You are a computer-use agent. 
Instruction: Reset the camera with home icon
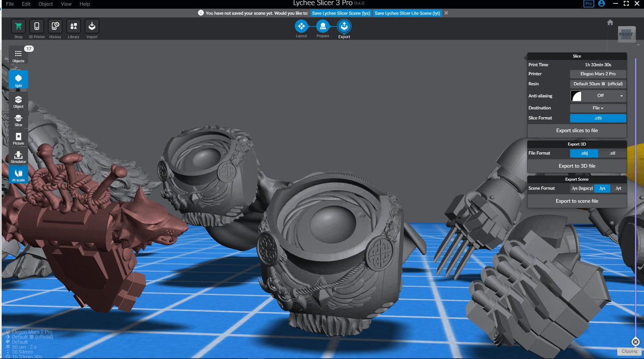(x=610, y=22)
